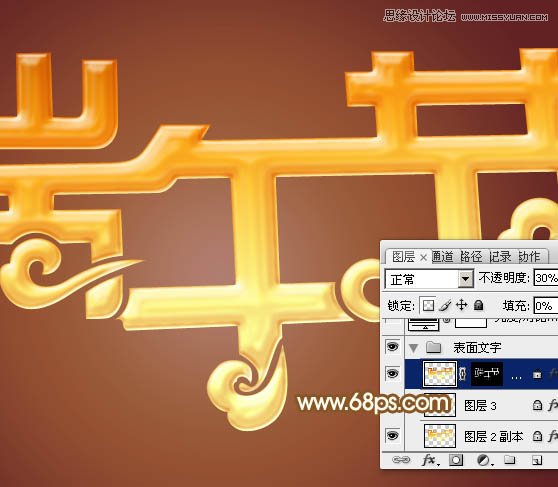Switch to the 图层 (Layers) tab
This screenshot has width=558, height=487.
click(403, 256)
